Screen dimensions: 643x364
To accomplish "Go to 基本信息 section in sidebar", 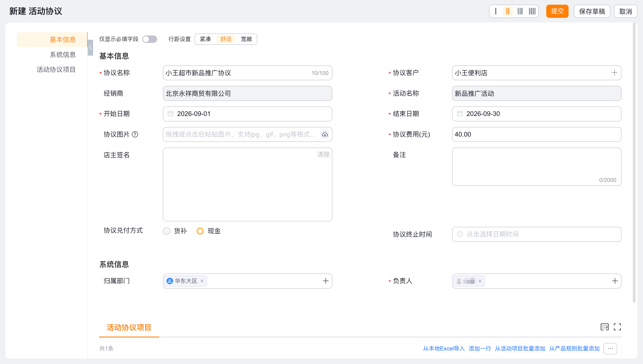I will pos(52,40).
